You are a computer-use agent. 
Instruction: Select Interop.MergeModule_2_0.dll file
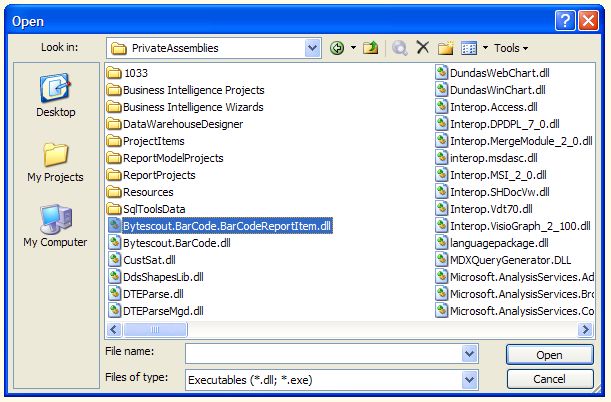click(x=514, y=141)
